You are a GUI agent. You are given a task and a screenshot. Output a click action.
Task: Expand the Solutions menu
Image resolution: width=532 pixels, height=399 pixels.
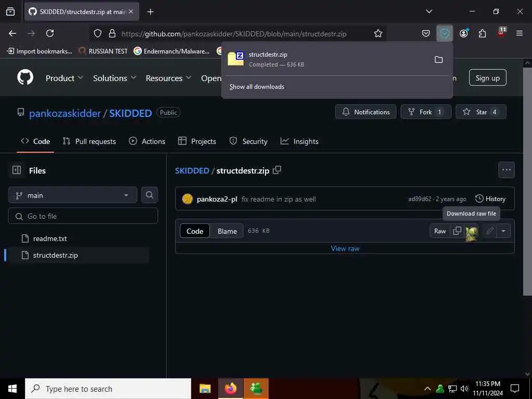[115, 78]
